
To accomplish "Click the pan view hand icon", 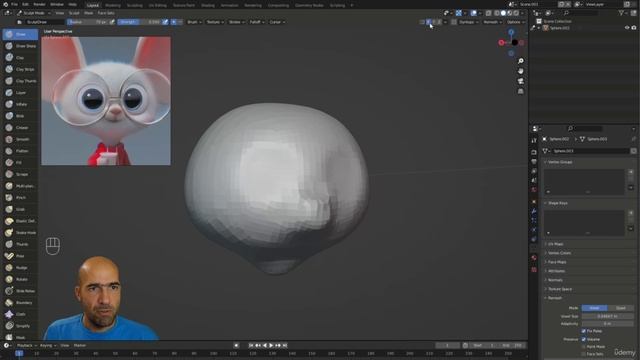I will pyautogui.click(x=520, y=71).
